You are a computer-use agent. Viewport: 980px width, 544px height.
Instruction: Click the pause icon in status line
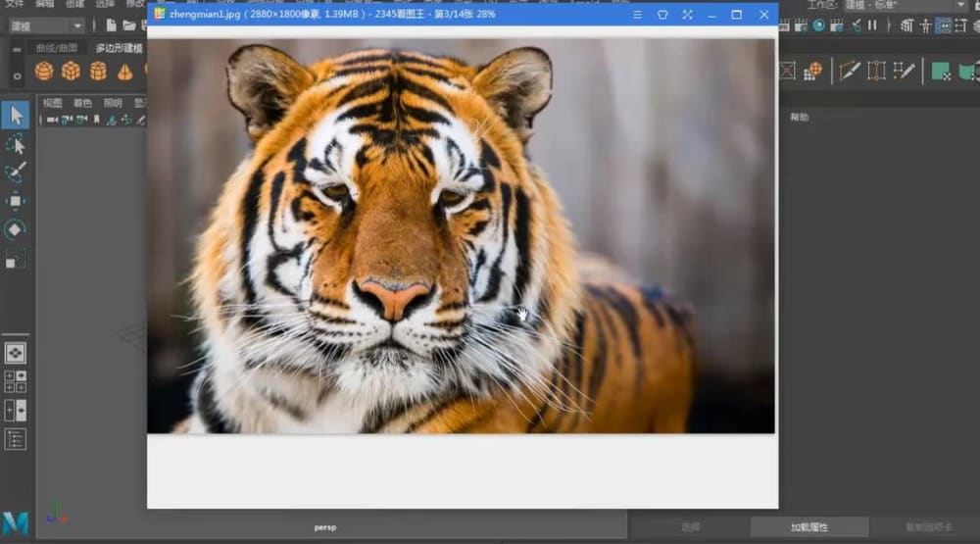click(x=872, y=25)
